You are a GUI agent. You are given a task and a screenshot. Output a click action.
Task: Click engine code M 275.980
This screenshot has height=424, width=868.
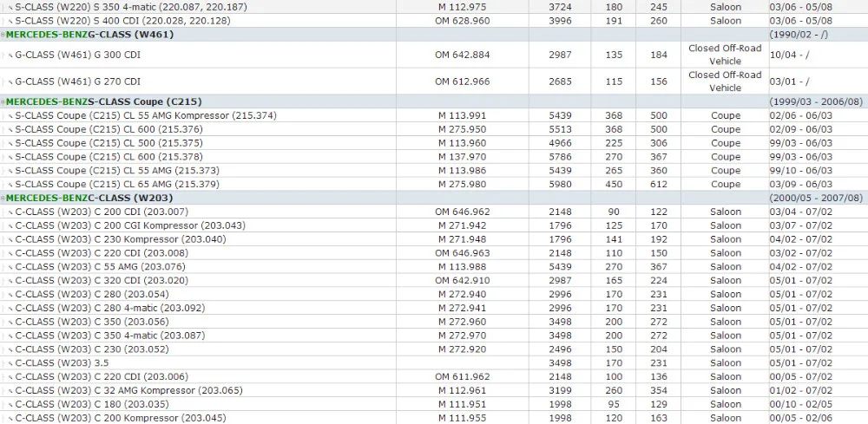click(463, 184)
